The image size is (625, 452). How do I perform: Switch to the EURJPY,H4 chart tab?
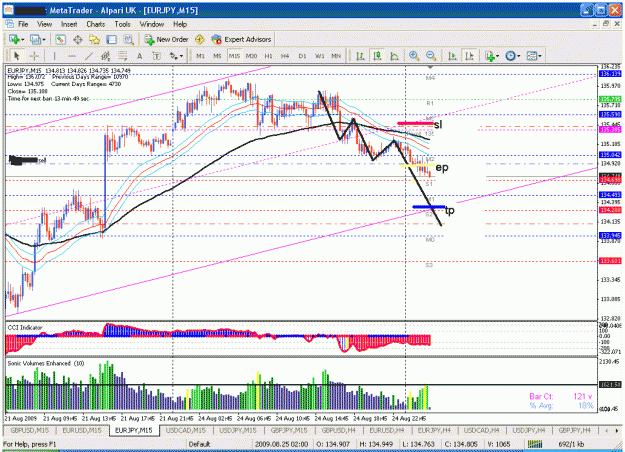pos(434,430)
